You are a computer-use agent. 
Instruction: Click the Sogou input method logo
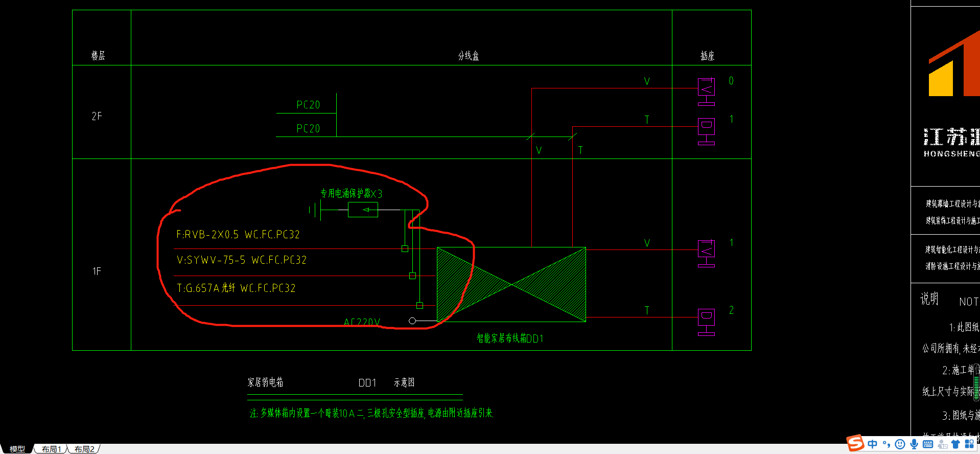tap(855, 443)
